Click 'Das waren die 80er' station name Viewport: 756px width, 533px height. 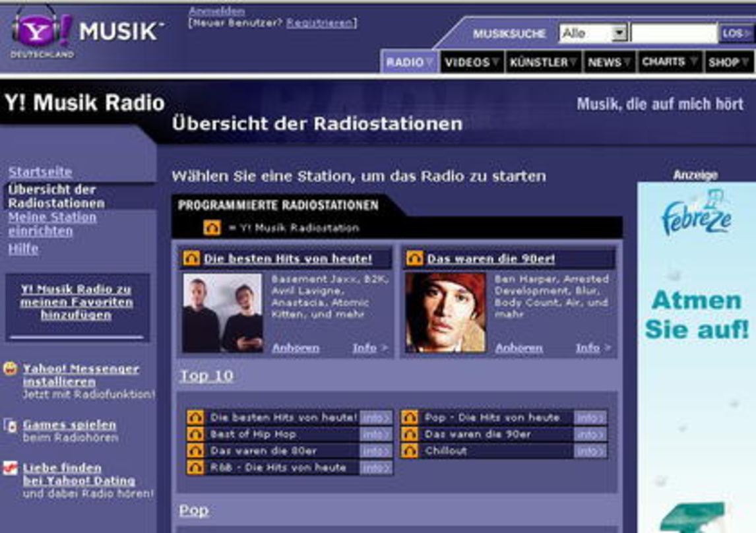pos(263,451)
